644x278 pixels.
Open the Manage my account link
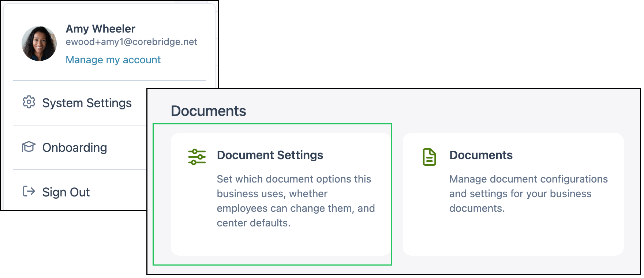113,60
